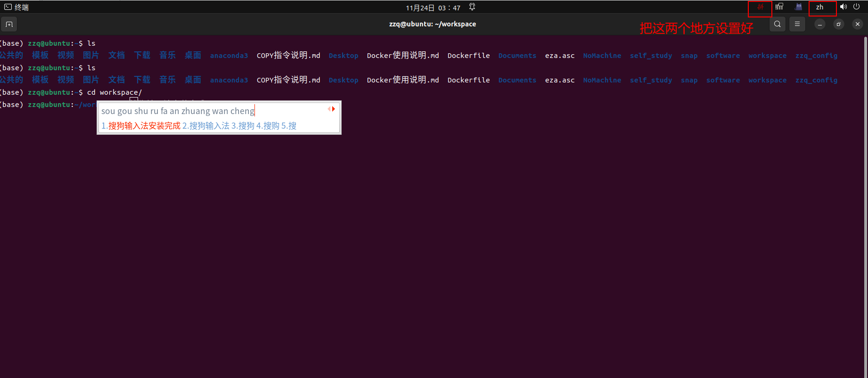Click 下载 in second ls output

(142, 80)
